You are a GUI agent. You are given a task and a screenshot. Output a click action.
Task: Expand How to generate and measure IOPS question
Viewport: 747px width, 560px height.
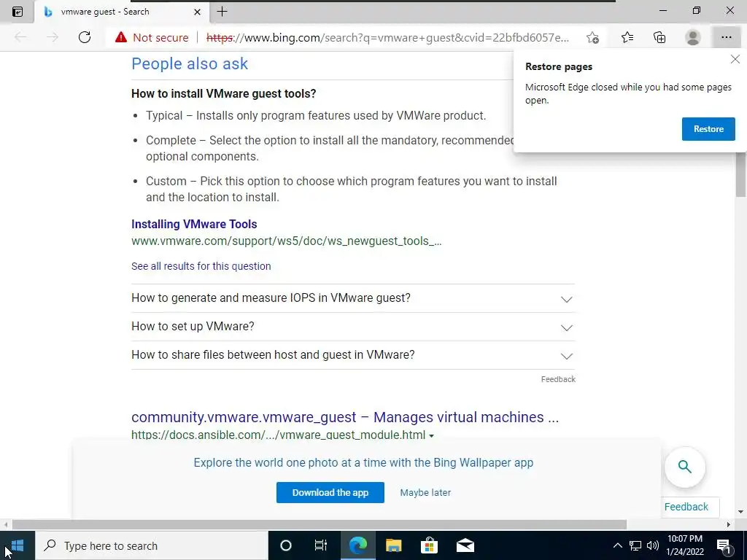[353, 298]
